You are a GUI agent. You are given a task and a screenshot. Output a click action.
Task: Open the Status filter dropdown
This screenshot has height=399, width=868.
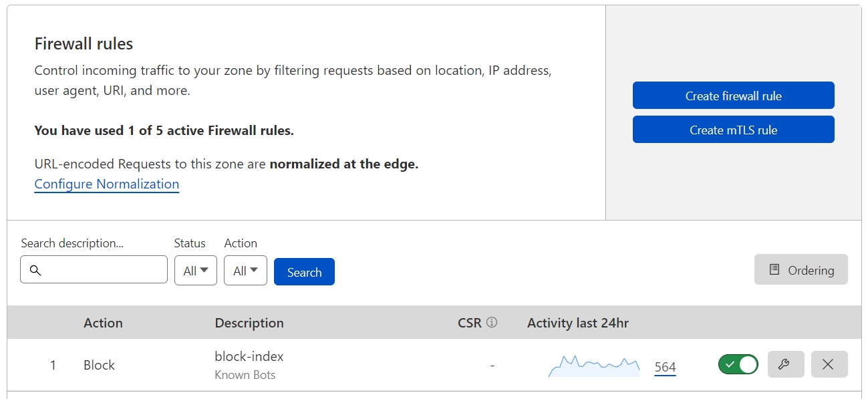point(195,271)
